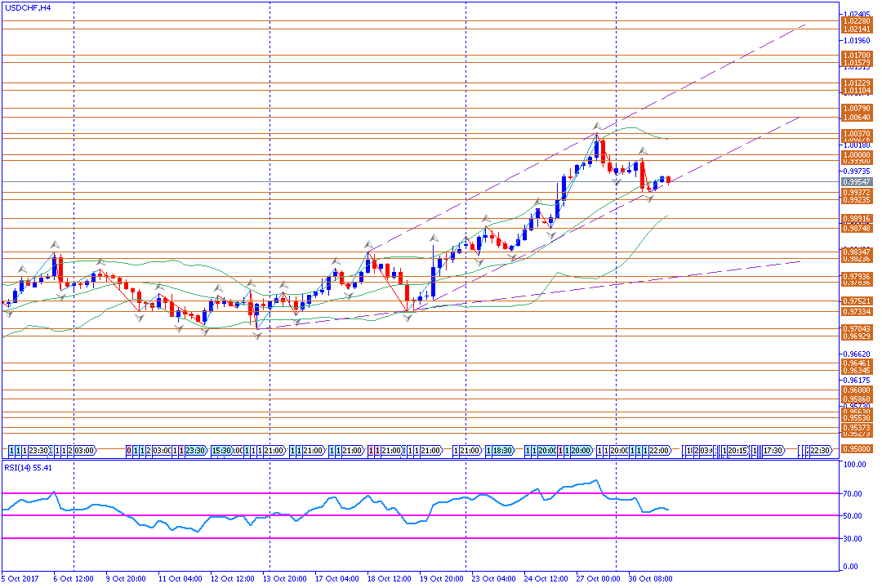Select the 15:30 news event marker
The image size is (882, 588).
[221, 451]
